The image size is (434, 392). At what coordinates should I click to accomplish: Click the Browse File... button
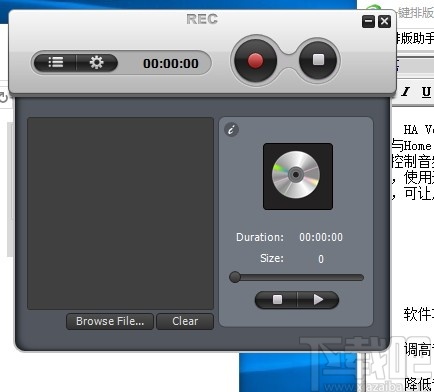click(x=110, y=321)
